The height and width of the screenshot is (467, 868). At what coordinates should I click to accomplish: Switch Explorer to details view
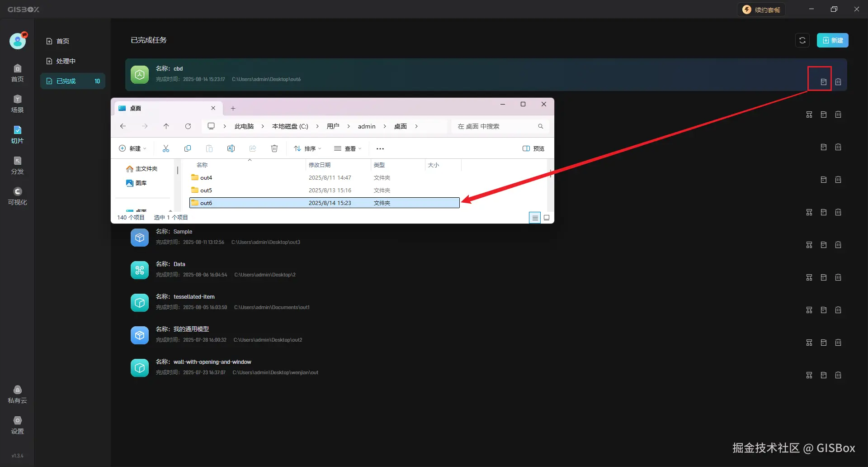535,218
